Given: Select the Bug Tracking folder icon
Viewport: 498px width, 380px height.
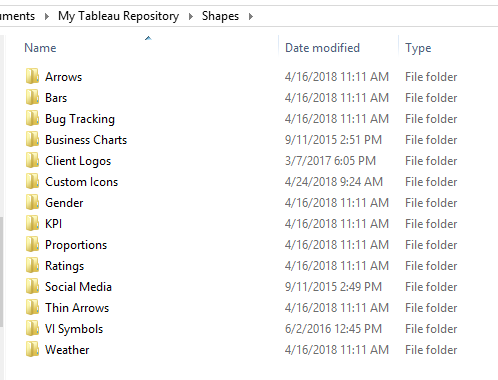Looking at the screenshot, I should 32,118.
